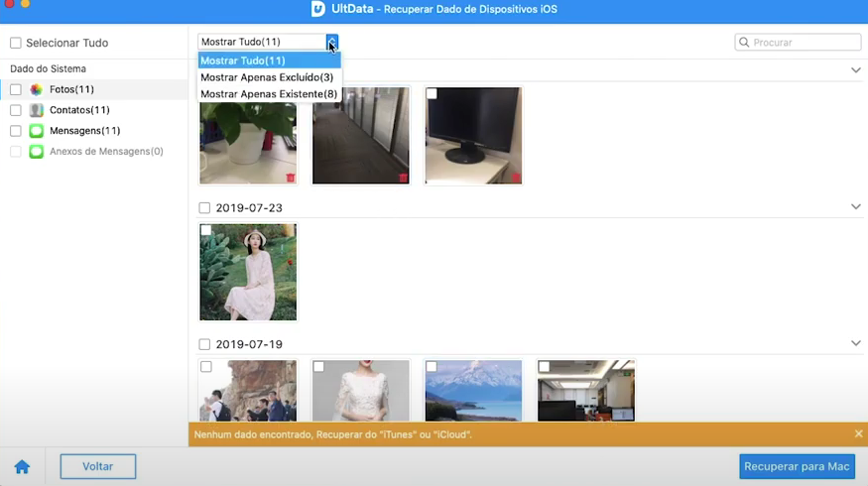This screenshot has height=486, width=868.
Task: Enable the Selecionar Tudo checkbox
Action: [16, 44]
